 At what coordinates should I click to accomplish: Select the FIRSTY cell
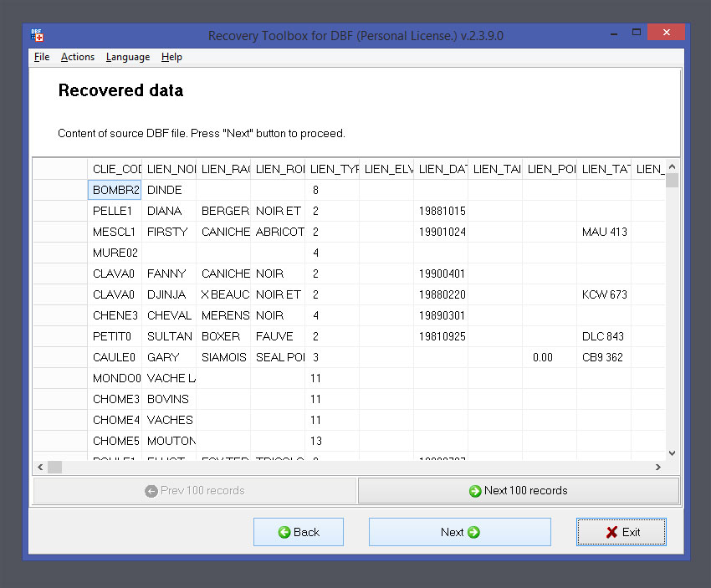coord(169,232)
